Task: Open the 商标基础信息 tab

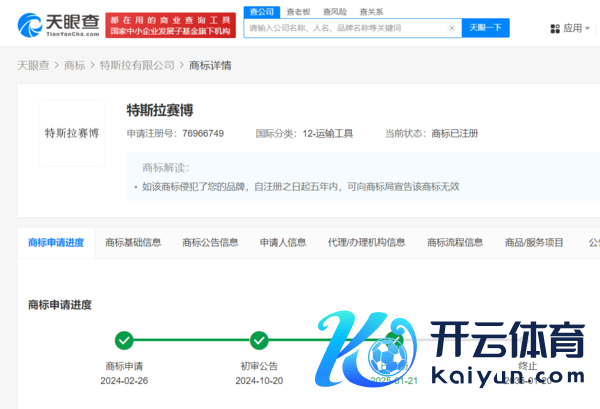Action: click(x=133, y=242)
